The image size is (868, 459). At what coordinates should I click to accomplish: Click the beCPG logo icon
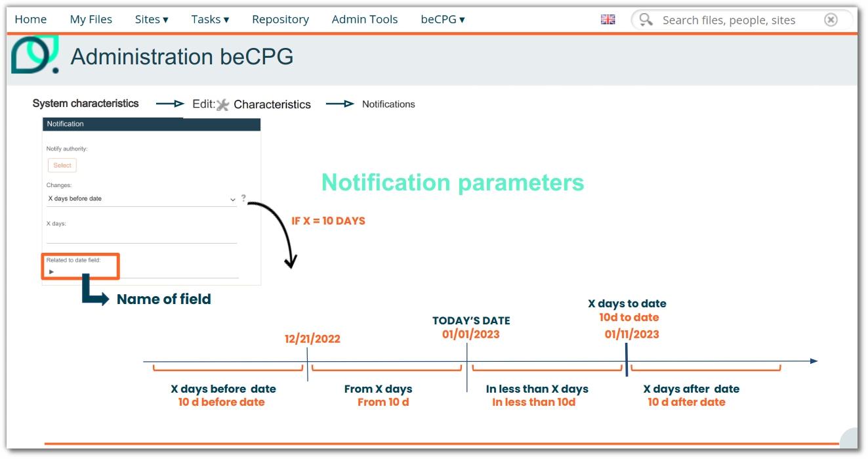[x=35, y=55]
